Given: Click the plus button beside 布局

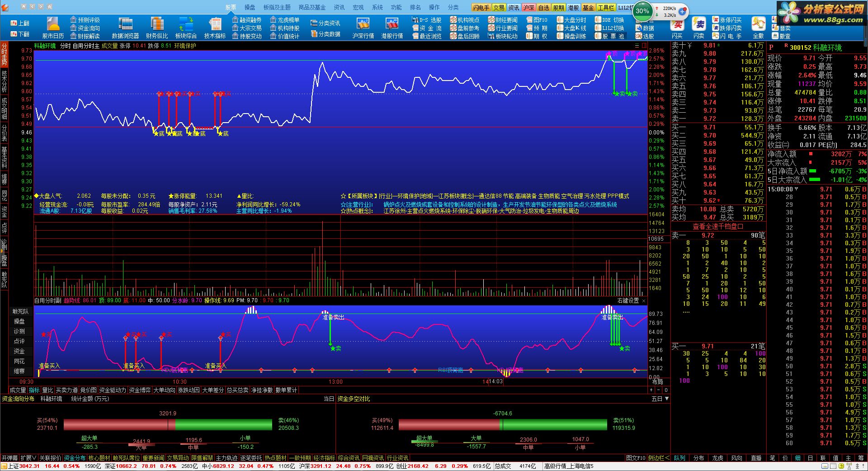Looking at the screenshot, I should click(651, 390).
